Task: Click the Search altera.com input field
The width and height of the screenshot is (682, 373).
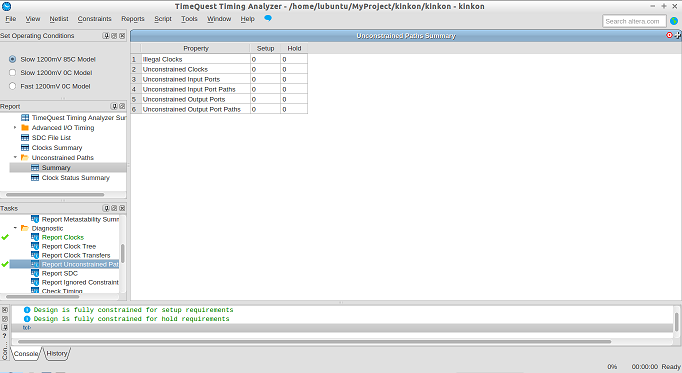Action: [634, 21]
